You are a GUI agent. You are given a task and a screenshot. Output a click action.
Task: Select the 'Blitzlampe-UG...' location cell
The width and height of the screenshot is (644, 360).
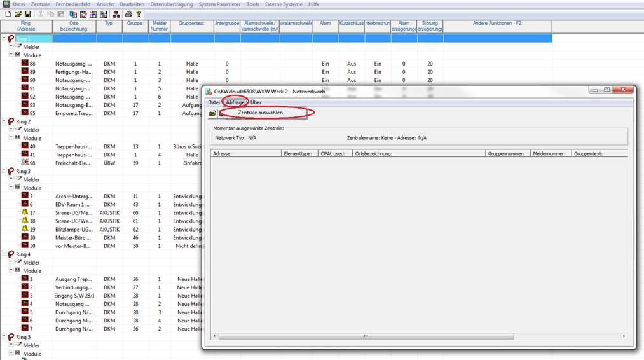click(74, 230)
